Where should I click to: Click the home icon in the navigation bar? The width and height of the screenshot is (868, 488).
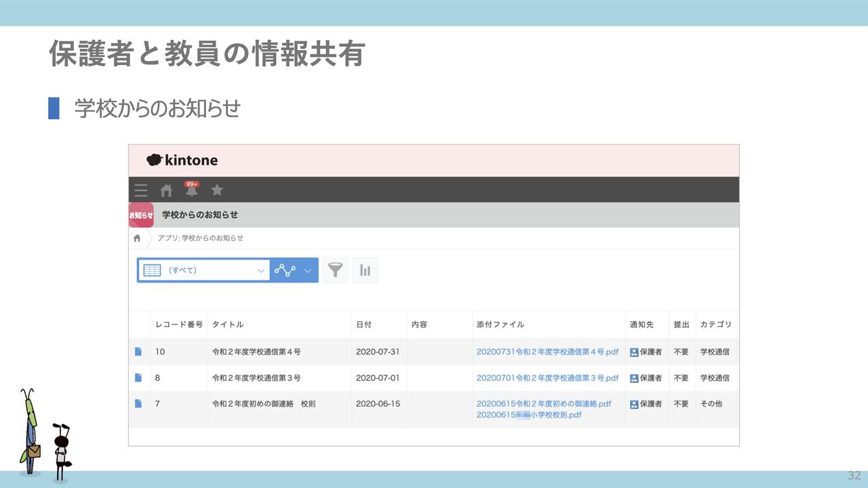(166, 190)
